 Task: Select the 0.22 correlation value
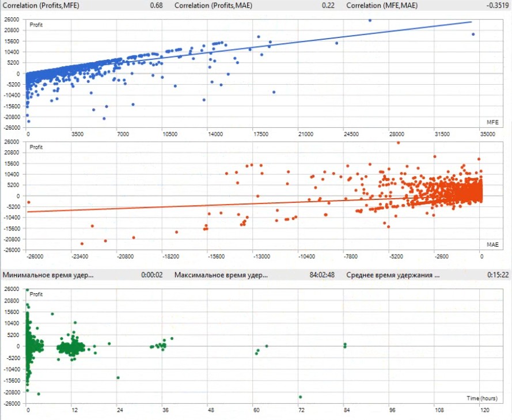pyautogui.click(x=328, y=5)
